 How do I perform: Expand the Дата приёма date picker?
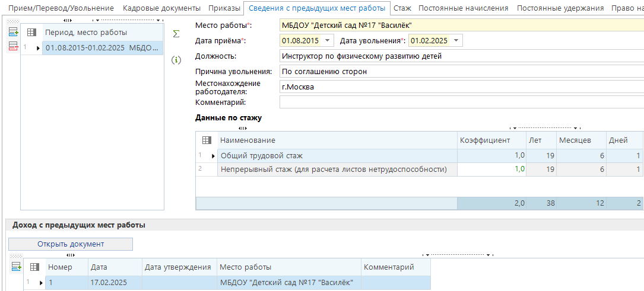pos(328,40)
